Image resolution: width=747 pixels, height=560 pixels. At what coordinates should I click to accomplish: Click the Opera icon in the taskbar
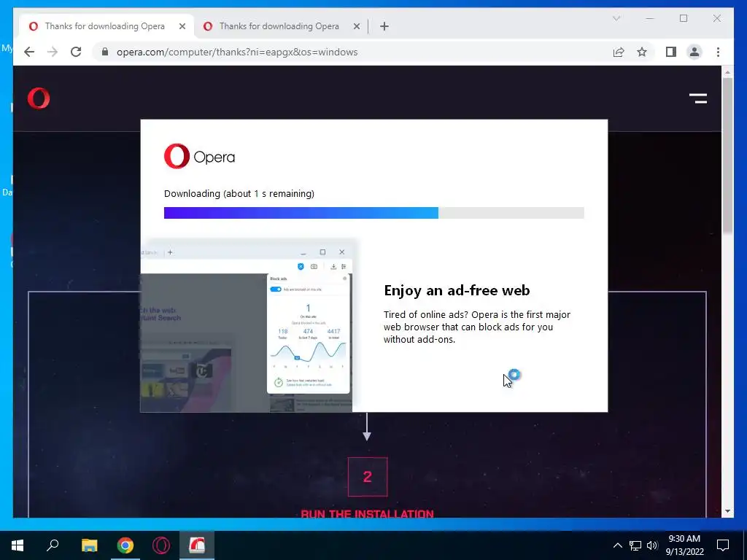click(x=161, y=545)
